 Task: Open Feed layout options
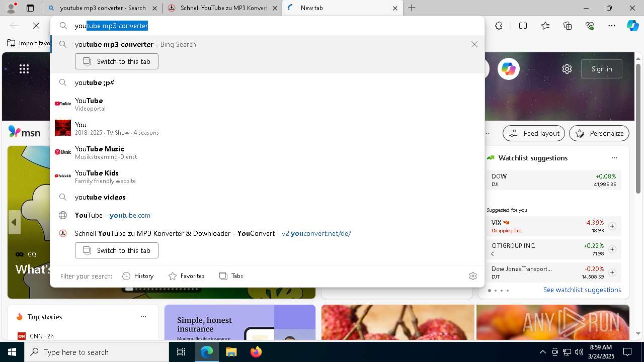tap(534, 133)
